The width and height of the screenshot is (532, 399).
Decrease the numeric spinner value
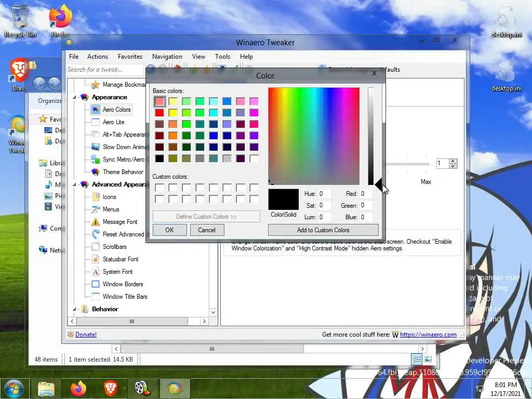click(x=453, y=166)
